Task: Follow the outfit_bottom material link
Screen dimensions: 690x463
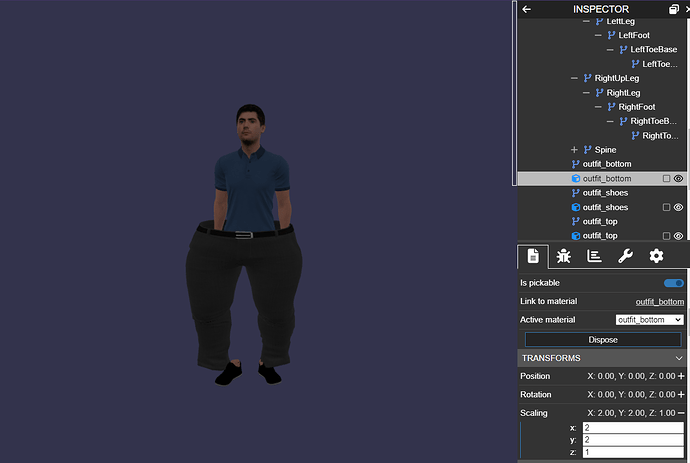Action: pyautogui.click(x=659, y=302)
